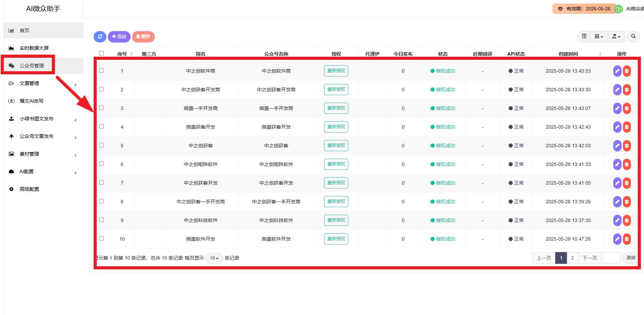Open 爆文AI改写 in the sidebar
This screenshot has height=315, width=644.
pos(43,101)
